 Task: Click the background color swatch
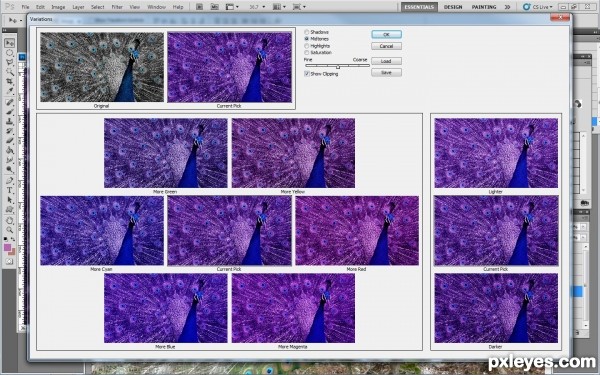point(12,252)
